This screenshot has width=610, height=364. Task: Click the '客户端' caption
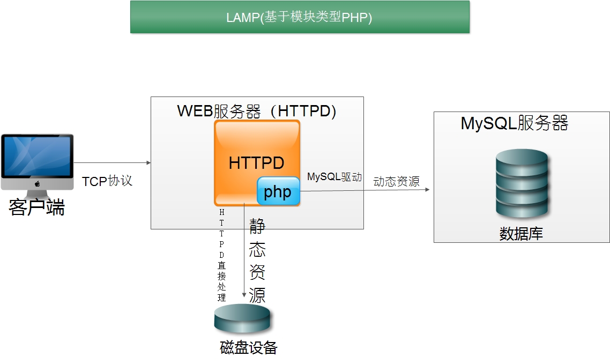pos(36,207)
